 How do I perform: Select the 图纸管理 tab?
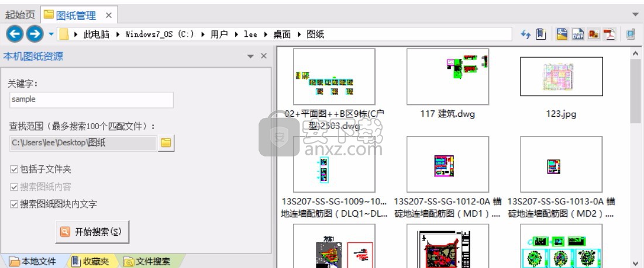pyautogui.click(x=75, y=15)
